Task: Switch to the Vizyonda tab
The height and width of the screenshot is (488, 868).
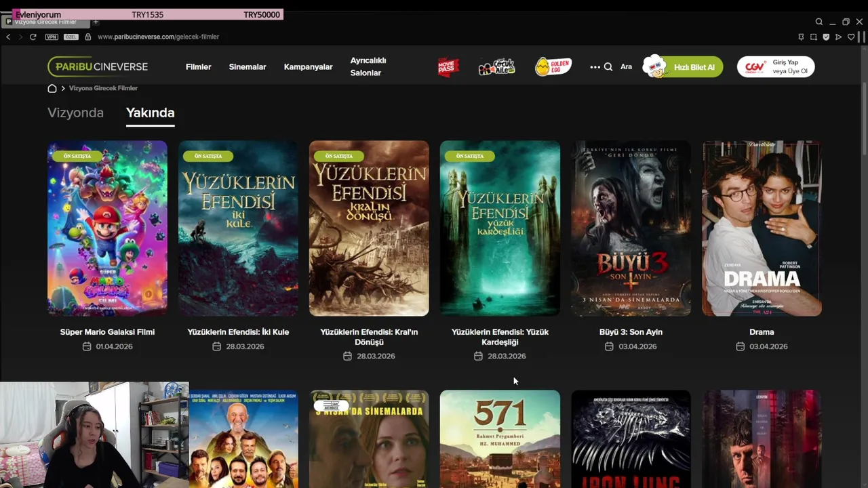Action: point(75,113)
